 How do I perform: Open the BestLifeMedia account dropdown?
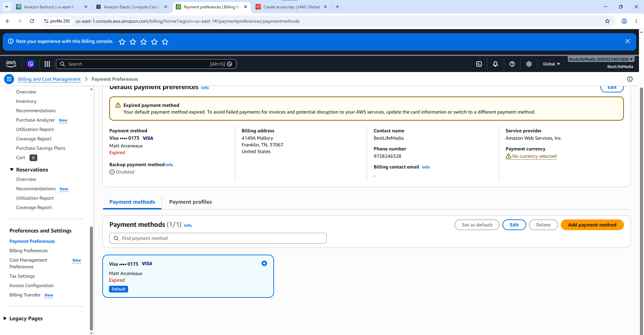(601, 59)
